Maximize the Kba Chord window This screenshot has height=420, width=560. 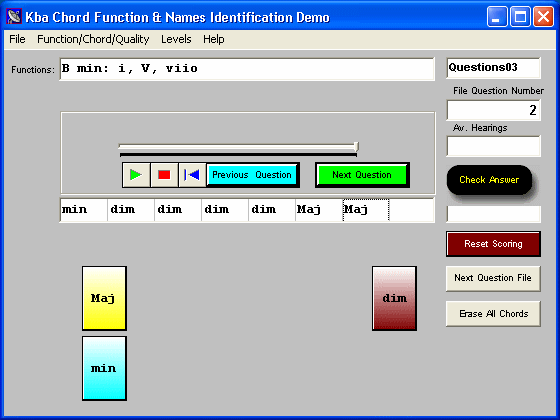pos(520,16)
